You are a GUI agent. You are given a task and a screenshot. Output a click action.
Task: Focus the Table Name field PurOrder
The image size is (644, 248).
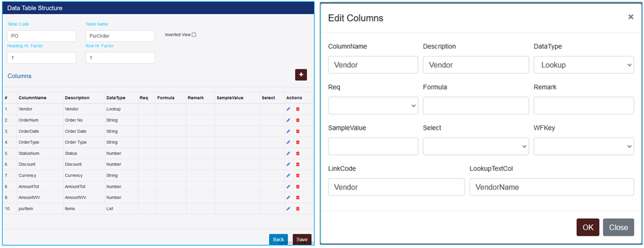coord(120,36)
